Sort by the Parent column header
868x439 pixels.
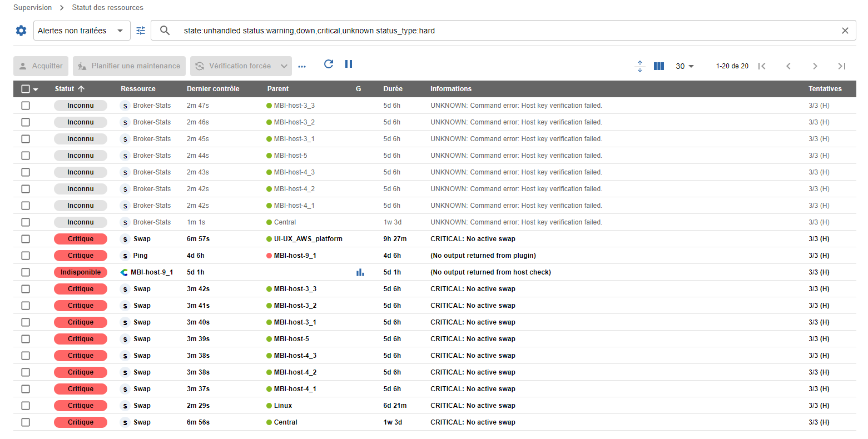[278, 89]
